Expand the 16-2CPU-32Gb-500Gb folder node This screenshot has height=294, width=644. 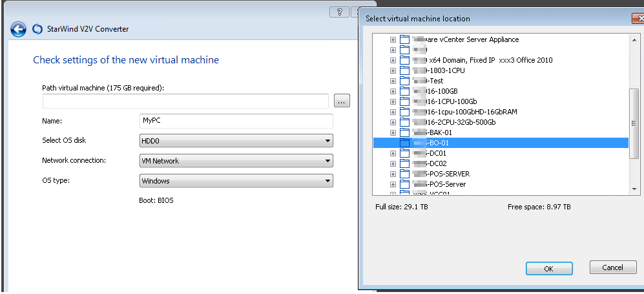[x=393, y=122]
